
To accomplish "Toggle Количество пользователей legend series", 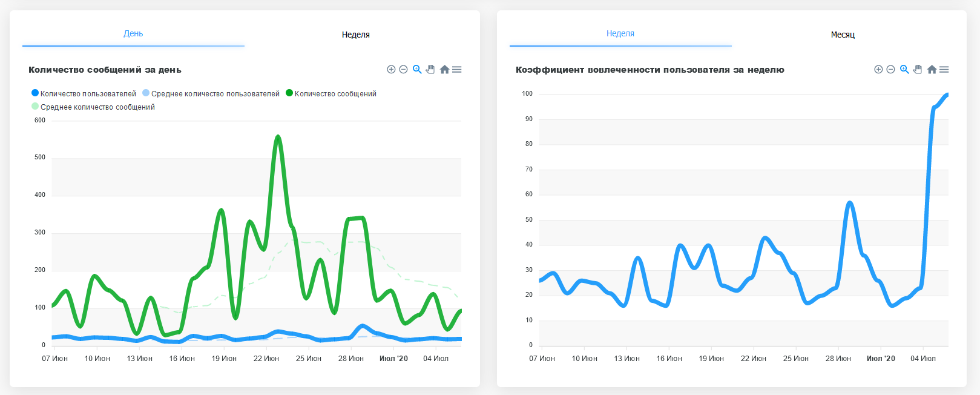I will 84,93.
